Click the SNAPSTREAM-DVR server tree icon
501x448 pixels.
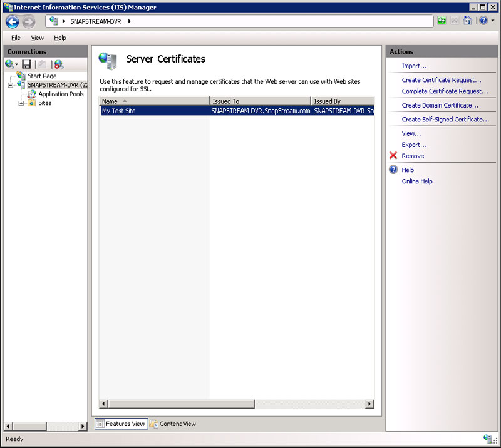[21, 85]
